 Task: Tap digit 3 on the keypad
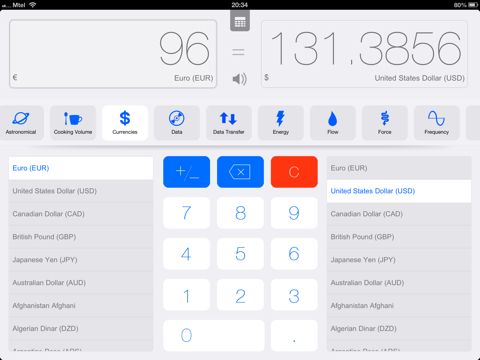(x=294, y=295)
